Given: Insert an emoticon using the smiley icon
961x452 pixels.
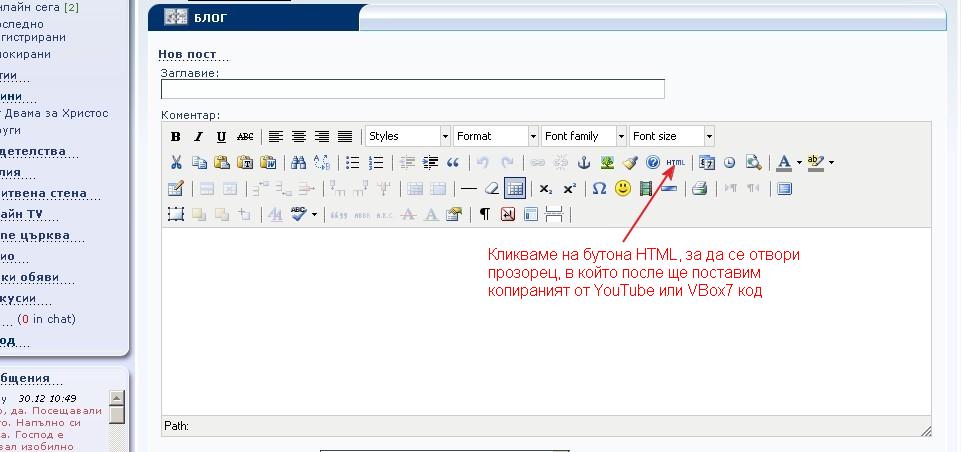Looking at the screenshot, I should click(x=622, y=188).
